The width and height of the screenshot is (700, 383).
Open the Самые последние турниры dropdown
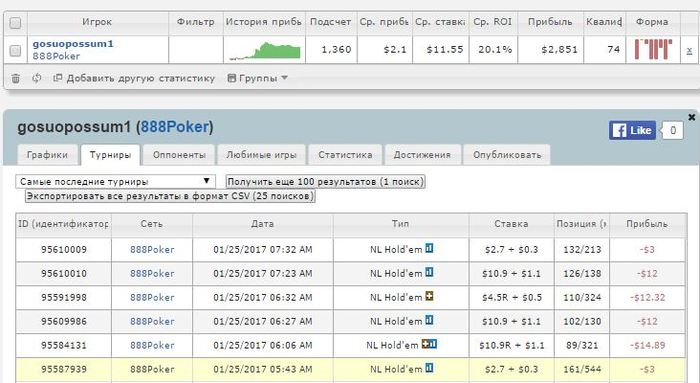[x=116, y=181]
